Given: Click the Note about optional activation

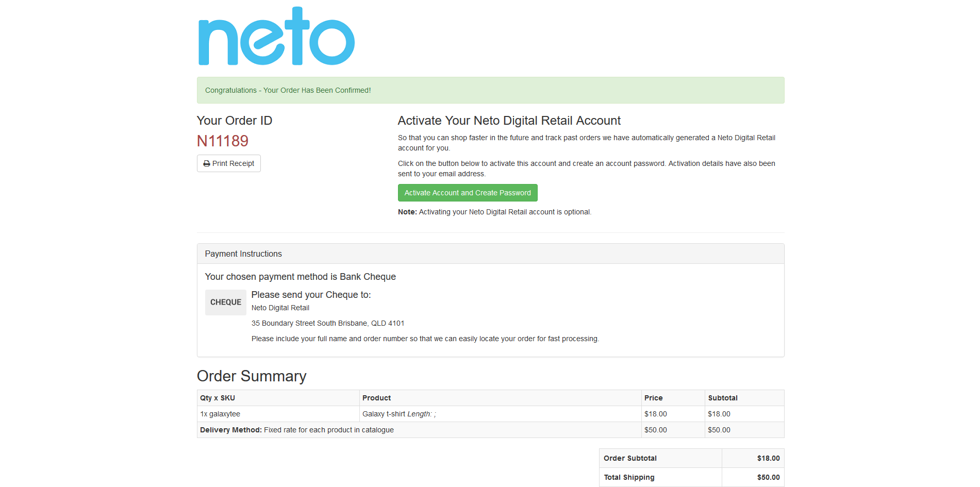Looking at the screenshot, I should [495, 212].
